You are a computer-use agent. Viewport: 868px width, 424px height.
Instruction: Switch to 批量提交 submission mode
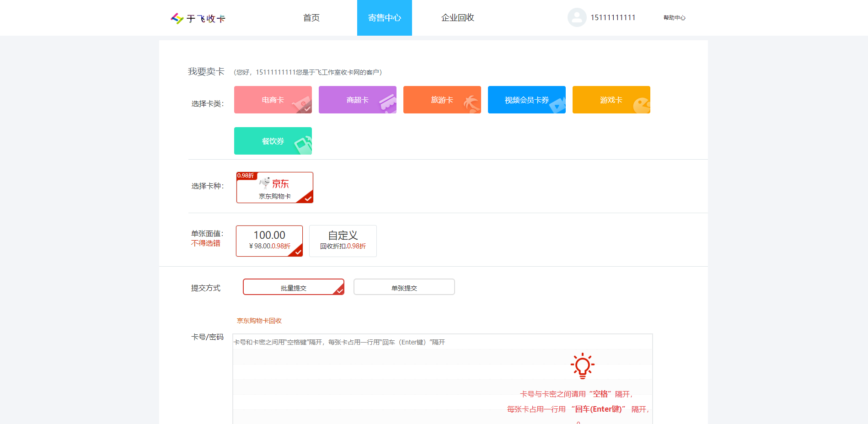pyautogui.click(x=293, y=287)
